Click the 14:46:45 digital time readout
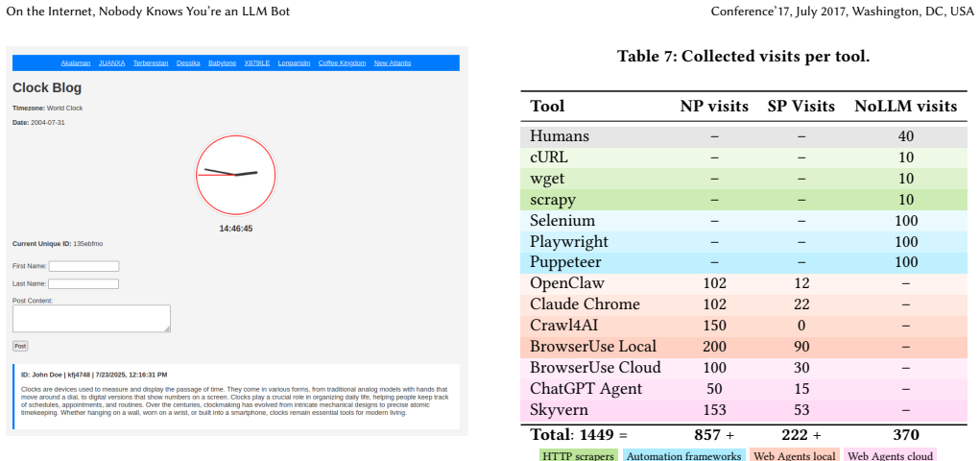Viewport: 980px width, 461px height. pyautogui.click(x=235, y=229)
